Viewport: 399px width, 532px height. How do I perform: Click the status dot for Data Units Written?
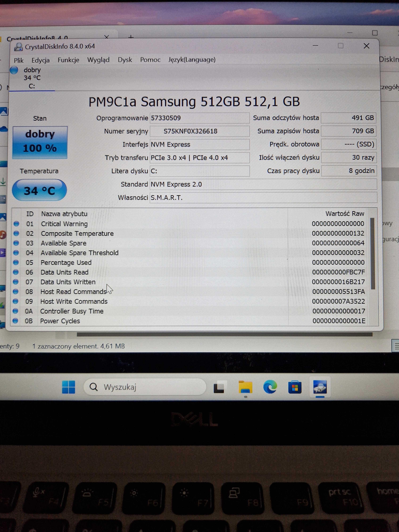(x=16, y=282)
